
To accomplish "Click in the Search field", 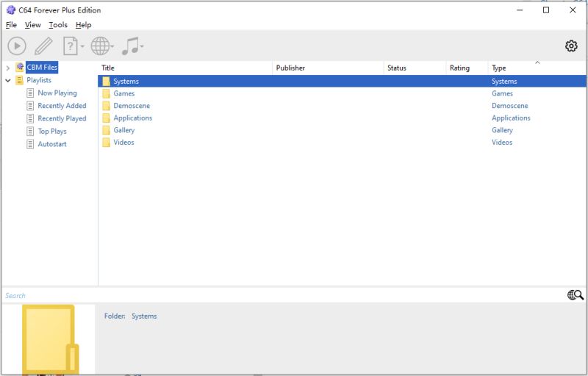I will [x=283, y=295].
